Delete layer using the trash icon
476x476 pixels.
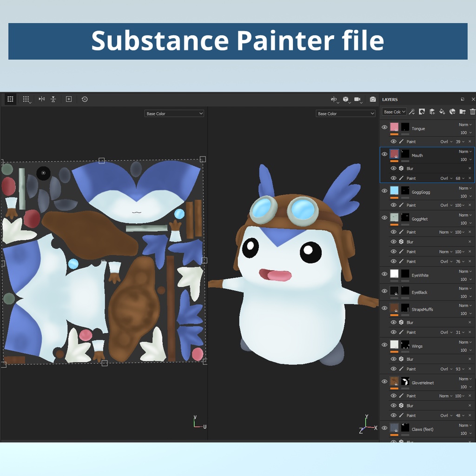coord(472,112)
